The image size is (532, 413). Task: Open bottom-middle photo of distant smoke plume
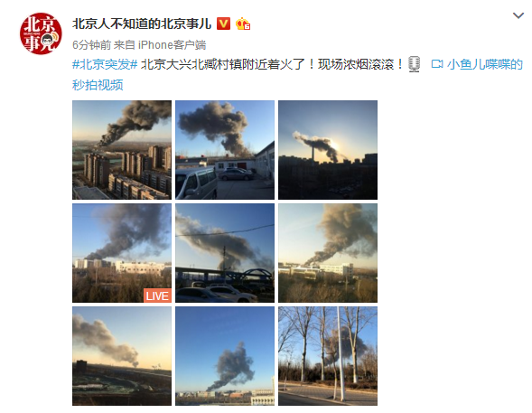coord(225,356)
